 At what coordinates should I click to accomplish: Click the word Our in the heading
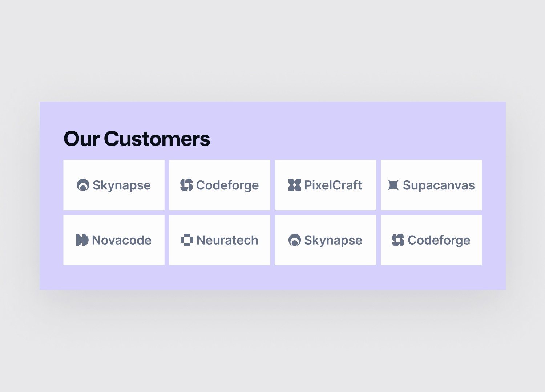pos(82,139)
